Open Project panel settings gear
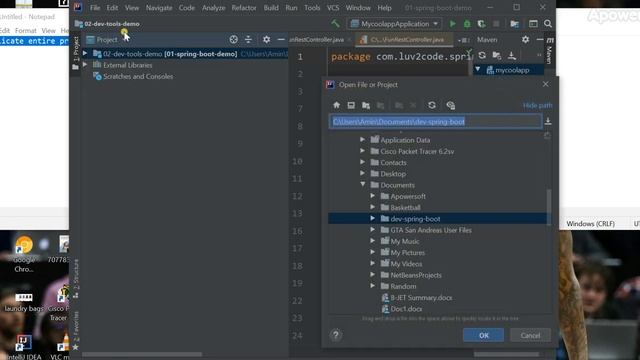Viewport: 640px width, 360px height. pos(267,40)
